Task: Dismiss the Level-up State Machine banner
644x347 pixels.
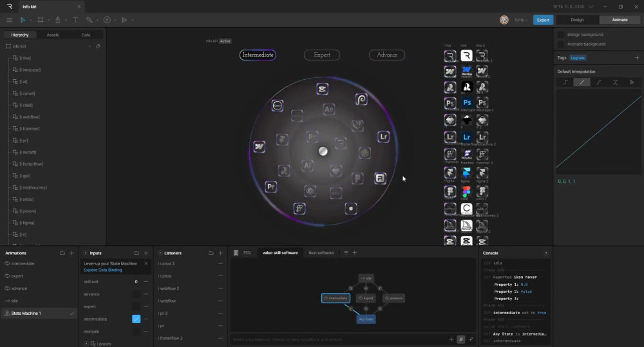Action: pos(146,263)
